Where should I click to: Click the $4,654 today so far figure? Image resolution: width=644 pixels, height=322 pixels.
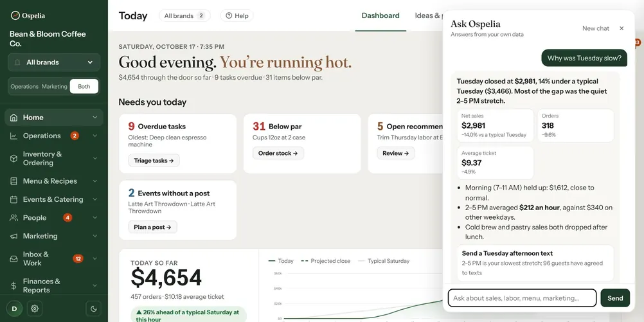(166, 278)
